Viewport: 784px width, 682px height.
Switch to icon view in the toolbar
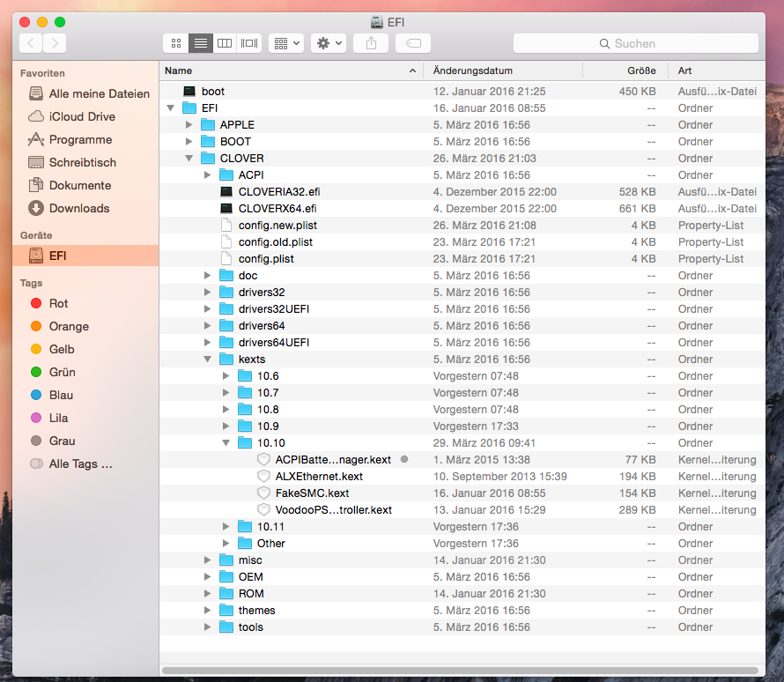point(176,43)
